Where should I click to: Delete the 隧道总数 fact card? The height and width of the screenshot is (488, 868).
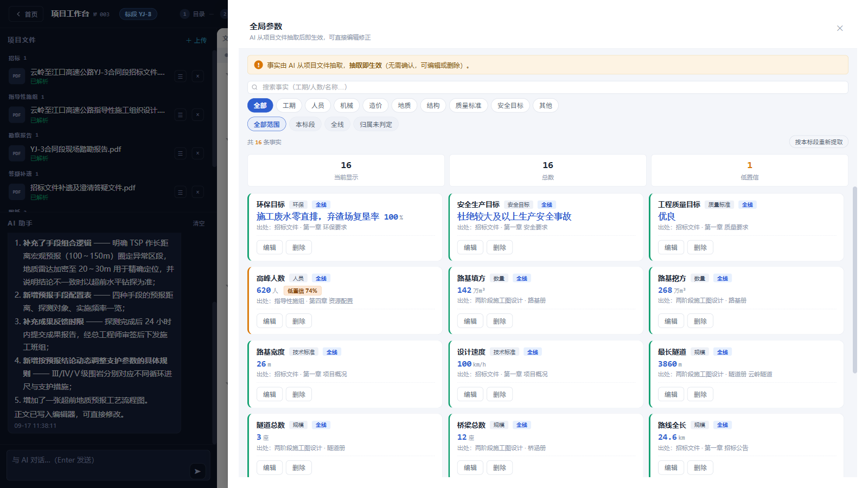[x=299, y=468]
